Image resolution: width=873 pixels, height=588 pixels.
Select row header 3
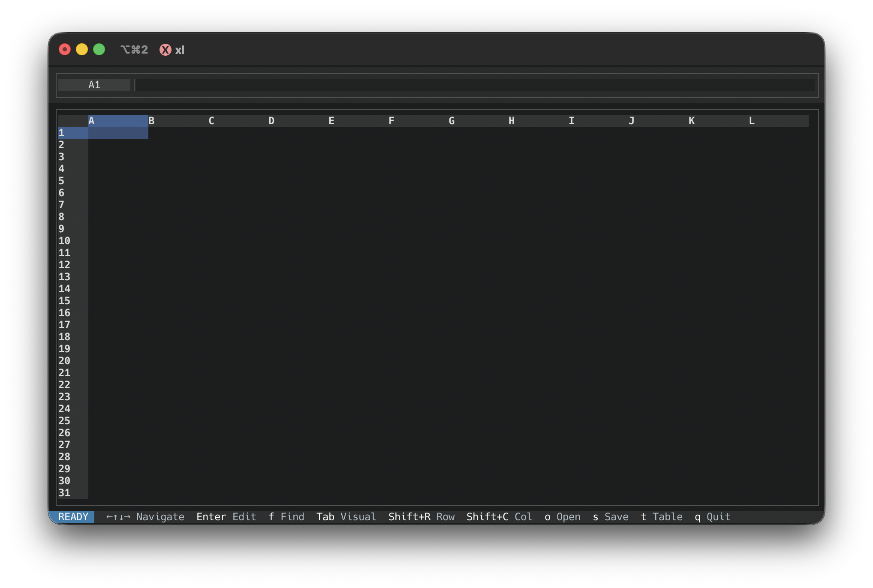(x=73, y=157)
